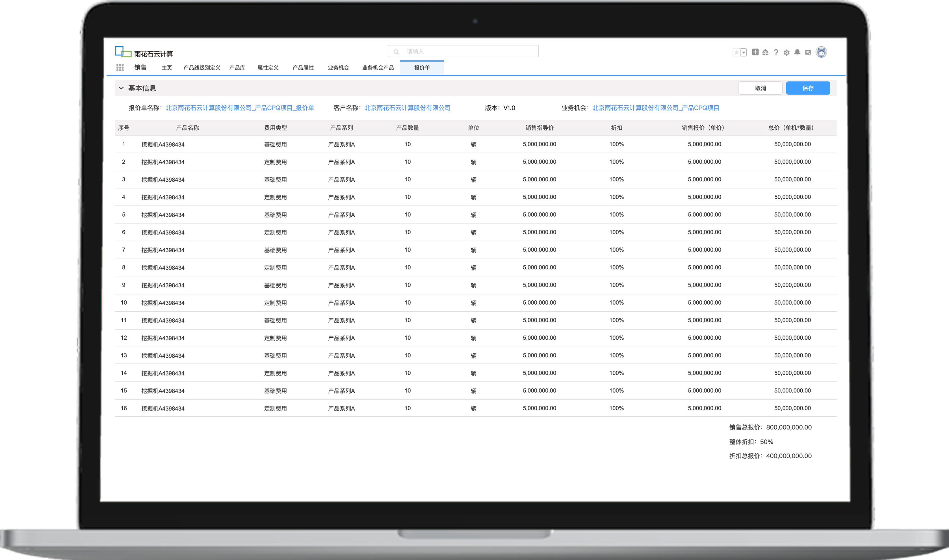This screenshot has width=949, height=560.
Task: Click the 保存 button
Action: coord(808,88)
